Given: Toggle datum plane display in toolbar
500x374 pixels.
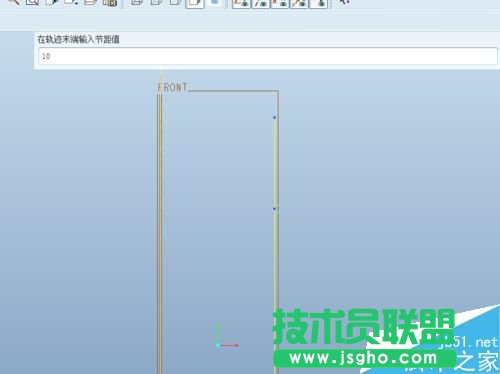Looking at the screenshot, I should 241,3.
